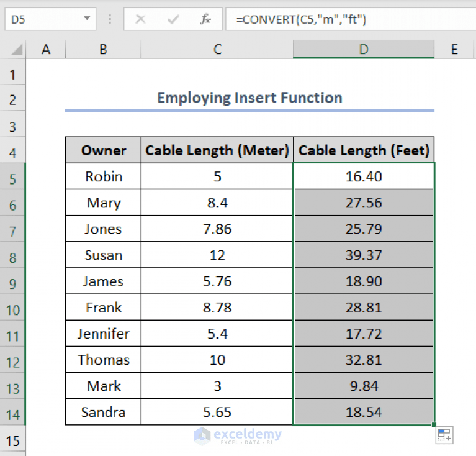476x456 pixels.
Task: Click the title 'Employing Insert Function'
Action: 249,98
